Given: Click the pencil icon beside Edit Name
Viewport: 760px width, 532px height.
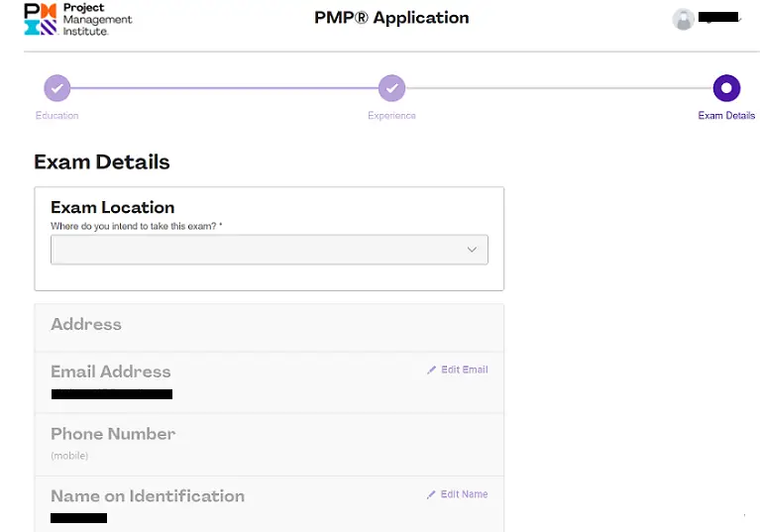Looking at the screenshot, I should 431,494.
